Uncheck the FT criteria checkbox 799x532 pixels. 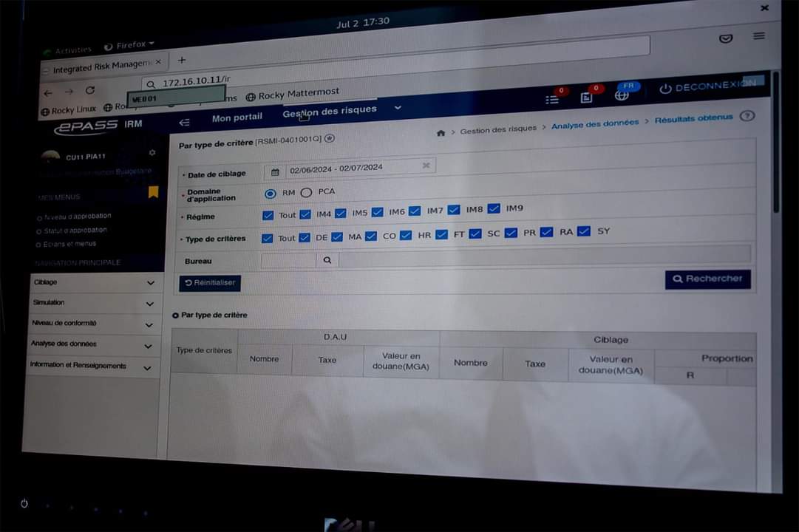[x=442, y=234]
